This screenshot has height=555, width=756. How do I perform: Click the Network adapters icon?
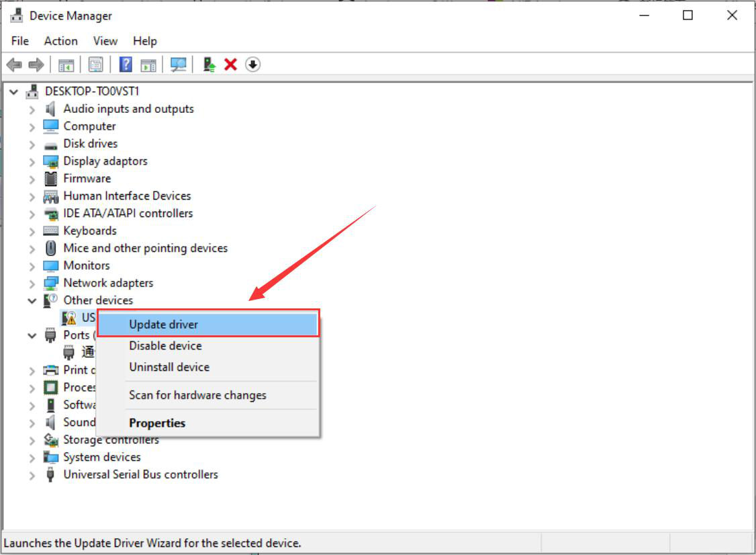pos(50,284)
